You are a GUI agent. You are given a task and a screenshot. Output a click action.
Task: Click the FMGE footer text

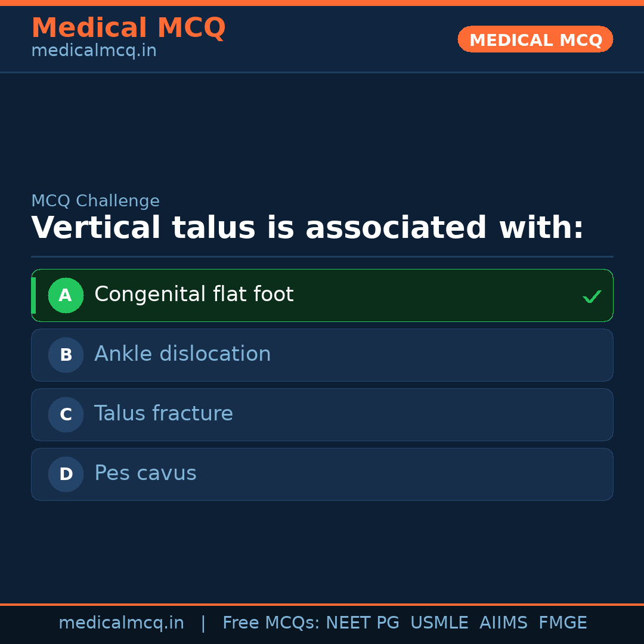[x=562, y=623]
